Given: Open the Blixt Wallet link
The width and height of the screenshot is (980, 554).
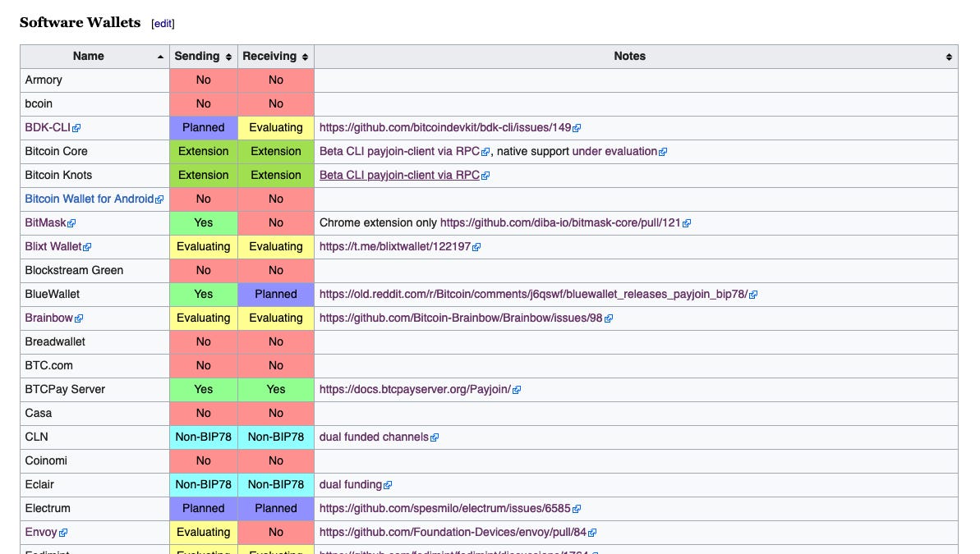Looking at the screenshot, I should pos(53,246).
